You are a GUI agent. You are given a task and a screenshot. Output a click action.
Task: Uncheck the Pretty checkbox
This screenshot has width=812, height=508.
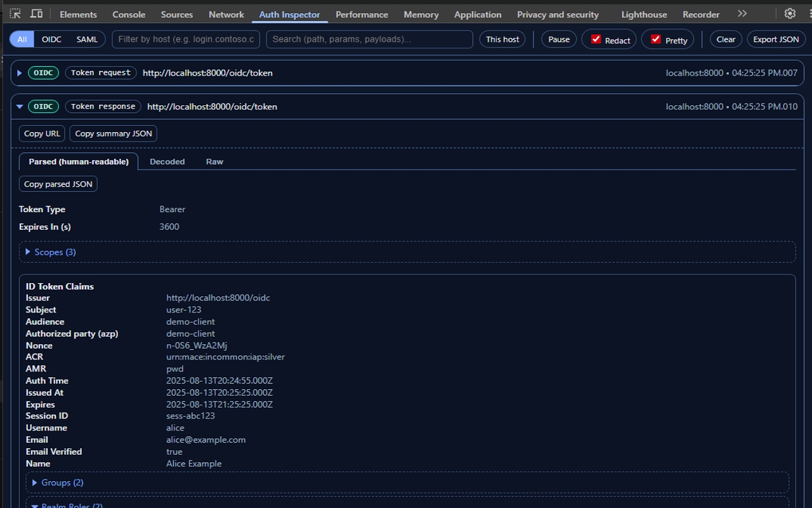657,39
